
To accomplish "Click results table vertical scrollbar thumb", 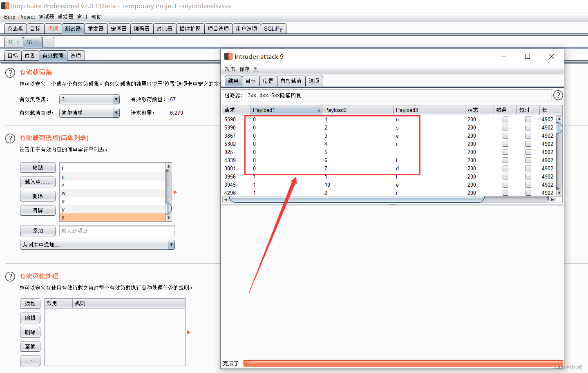I will 559,128.
